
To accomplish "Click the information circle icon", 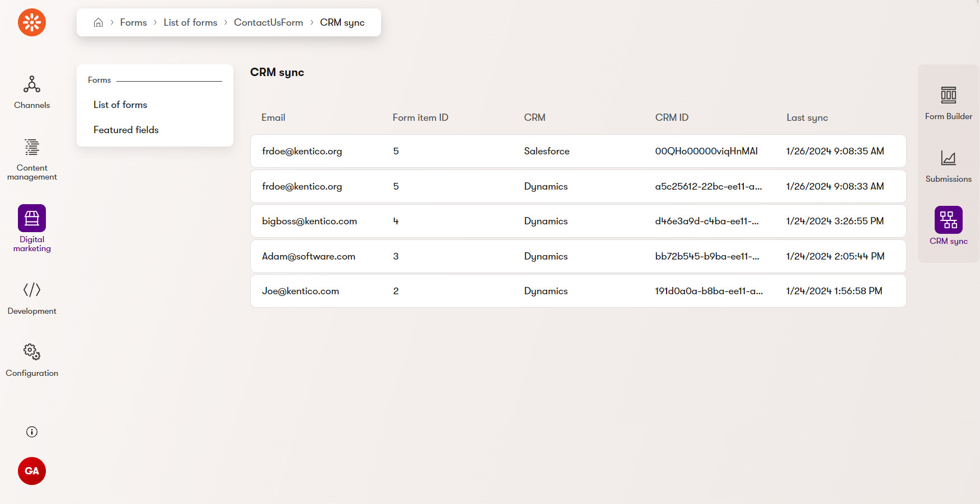I will (x=32, y=432).
